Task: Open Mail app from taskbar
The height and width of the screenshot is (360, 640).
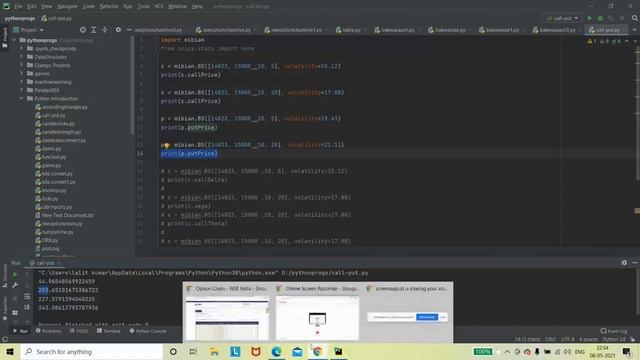Action: (x=297, y=351)
